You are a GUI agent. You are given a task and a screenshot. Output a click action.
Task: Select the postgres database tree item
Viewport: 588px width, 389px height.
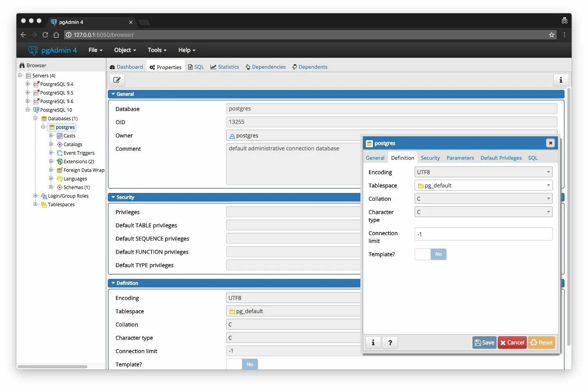coord(62,127)
